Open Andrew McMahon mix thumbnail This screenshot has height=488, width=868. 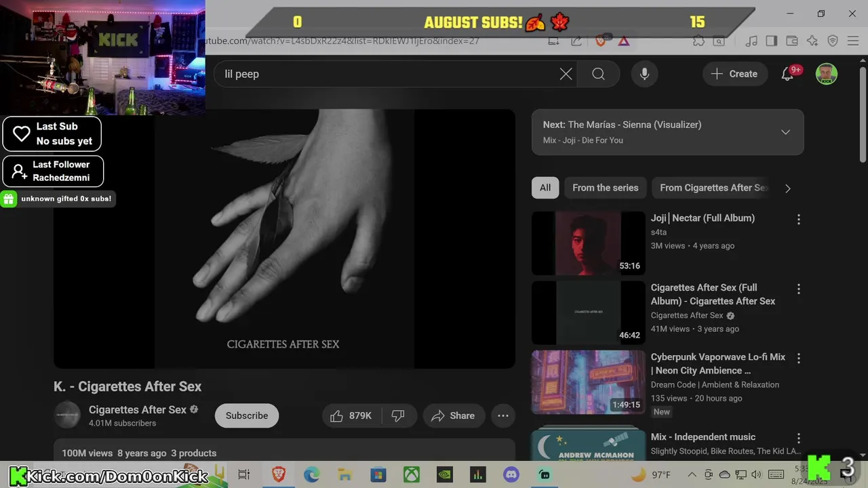click(588, 443)
